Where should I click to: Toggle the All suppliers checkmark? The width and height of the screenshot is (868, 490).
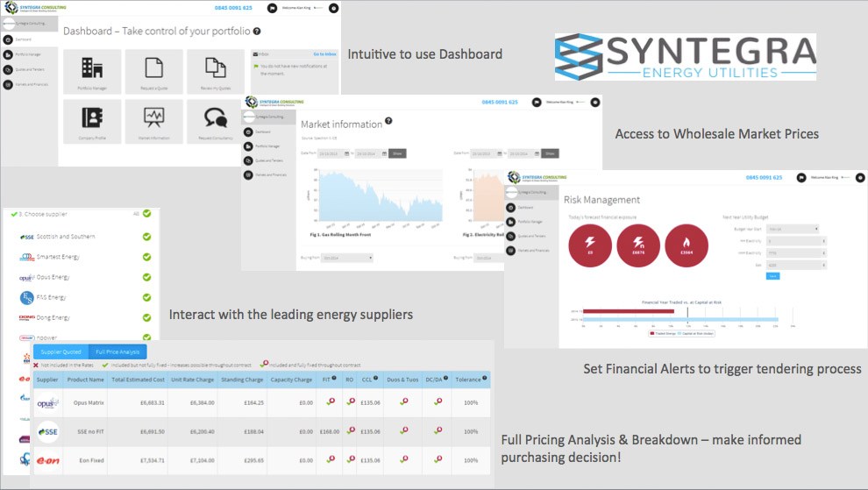pos(146,214)
